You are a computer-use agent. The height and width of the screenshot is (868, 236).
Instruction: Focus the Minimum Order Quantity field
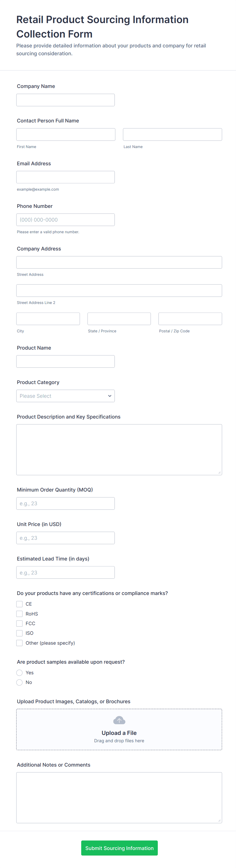65,503
